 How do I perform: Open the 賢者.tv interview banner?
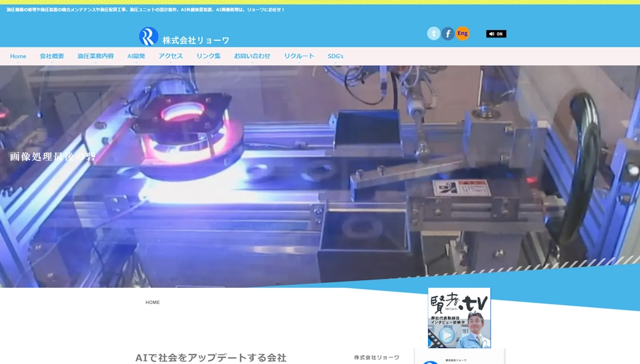(x=459, y=307)
